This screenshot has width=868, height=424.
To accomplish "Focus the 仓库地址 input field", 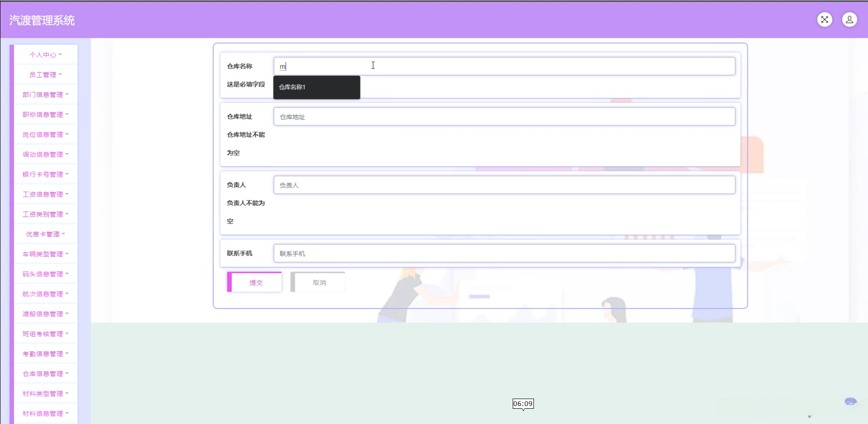I will click(504, 116).
